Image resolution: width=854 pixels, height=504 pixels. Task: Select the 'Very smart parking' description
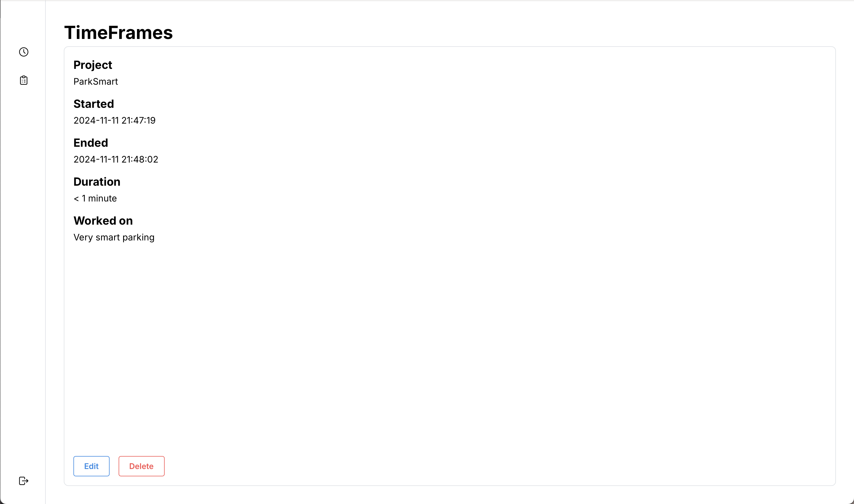point(114,237)
